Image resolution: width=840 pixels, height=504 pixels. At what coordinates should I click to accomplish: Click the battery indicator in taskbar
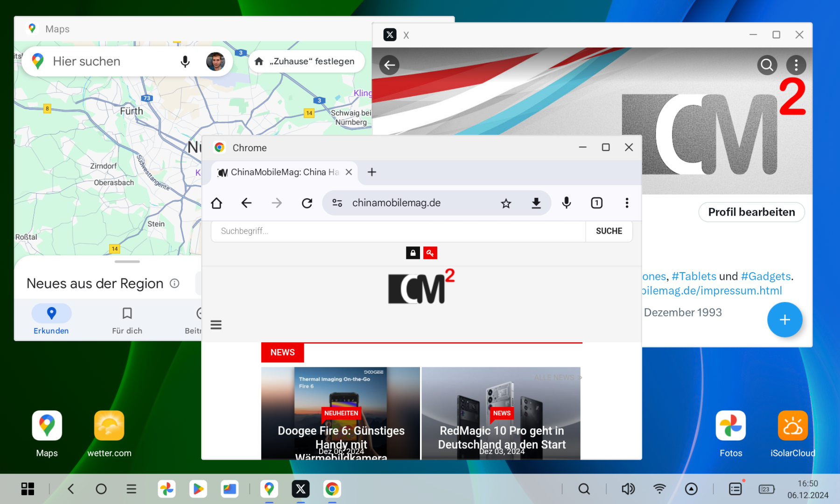(766, 489)
